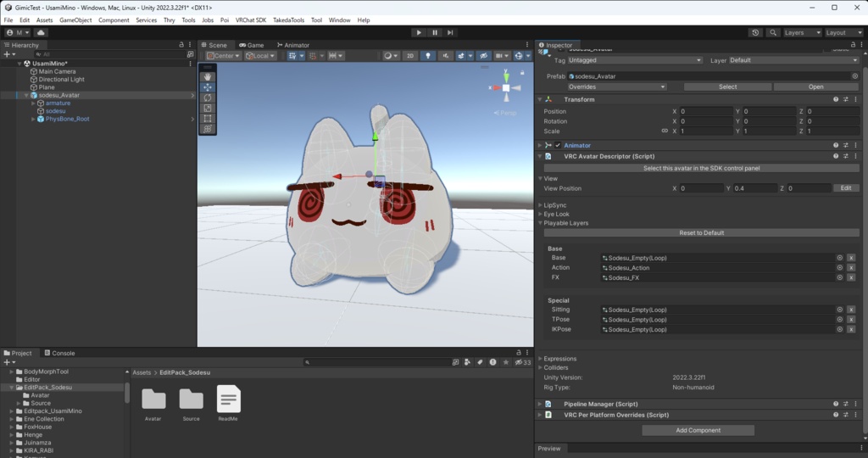Open the VRChat SDK menu

251,20
